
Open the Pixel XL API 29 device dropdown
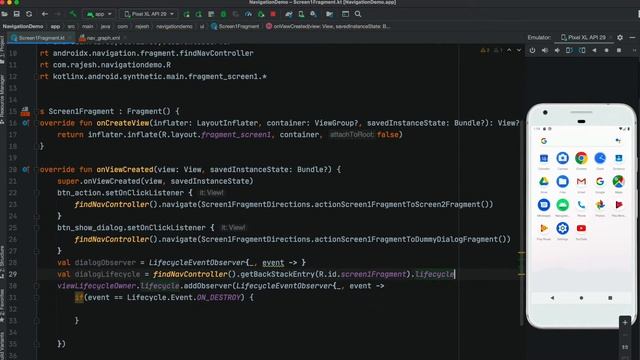pos(149,14)
